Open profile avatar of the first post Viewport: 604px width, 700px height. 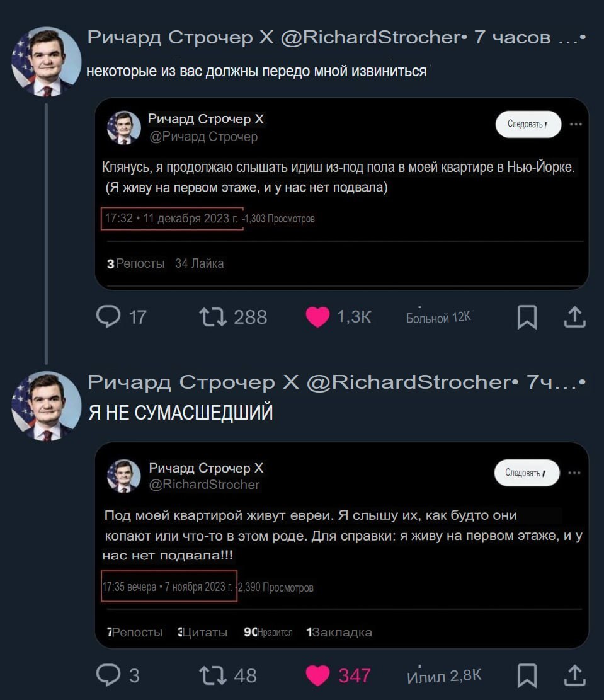click(x=46, y=62)
